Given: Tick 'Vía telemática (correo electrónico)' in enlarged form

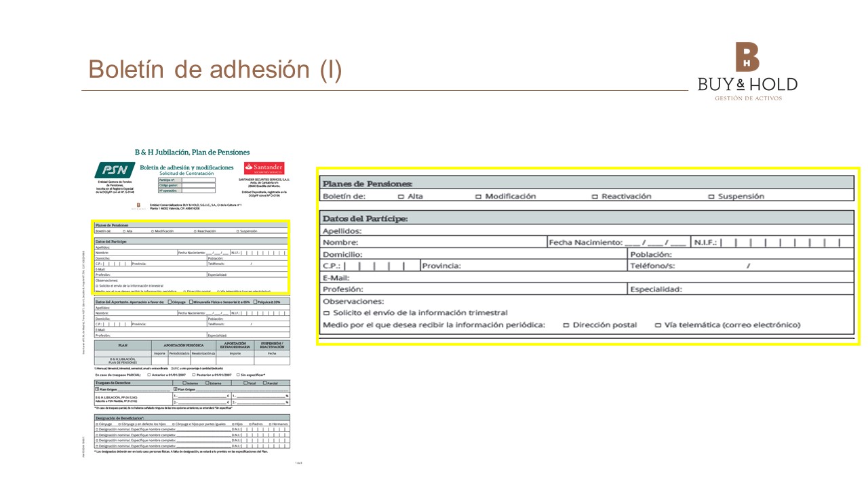Looking at the screenshot, I should click(658, 325).
